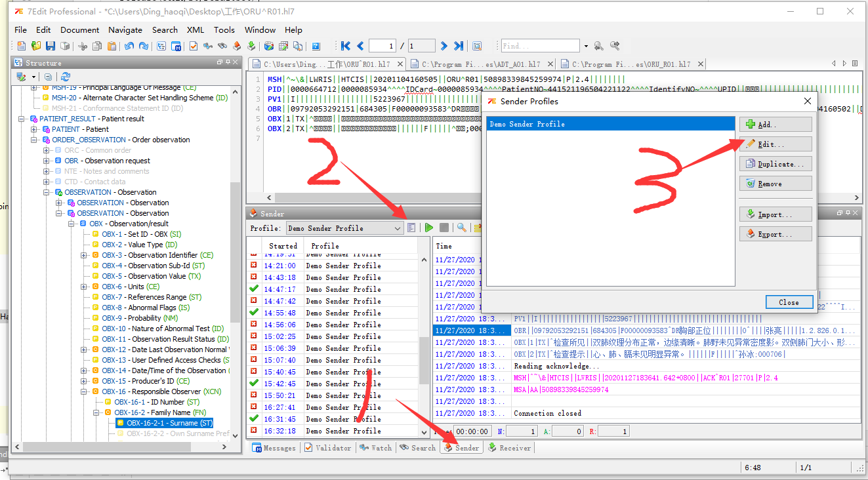This screenshot has height=480, width=868.
Task: Click the message number input field
Action: [381, 45]
